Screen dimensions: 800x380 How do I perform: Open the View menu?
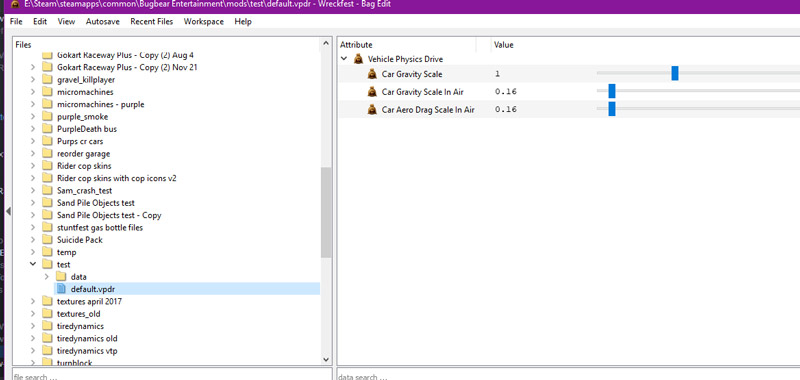click(66, 21)
